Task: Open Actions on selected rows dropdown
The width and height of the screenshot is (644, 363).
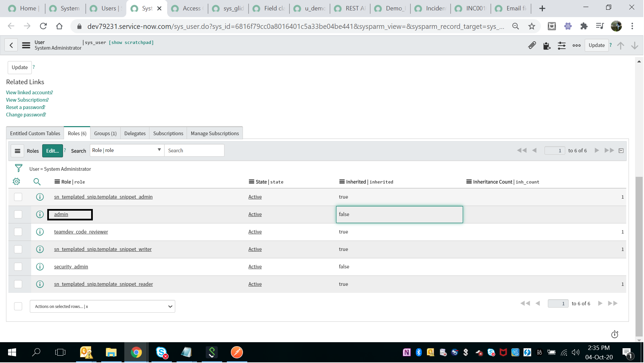Action: point(103,307)
